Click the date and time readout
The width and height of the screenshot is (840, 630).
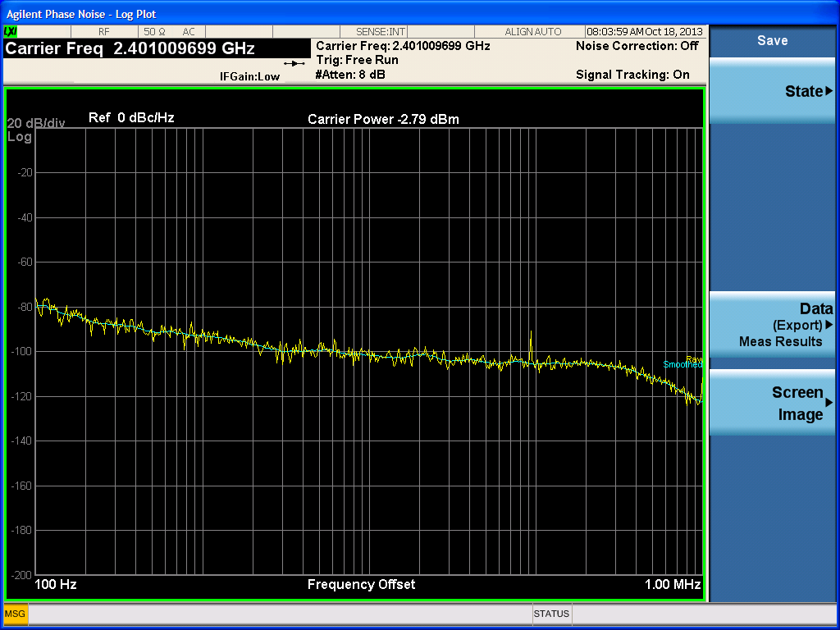645,32
